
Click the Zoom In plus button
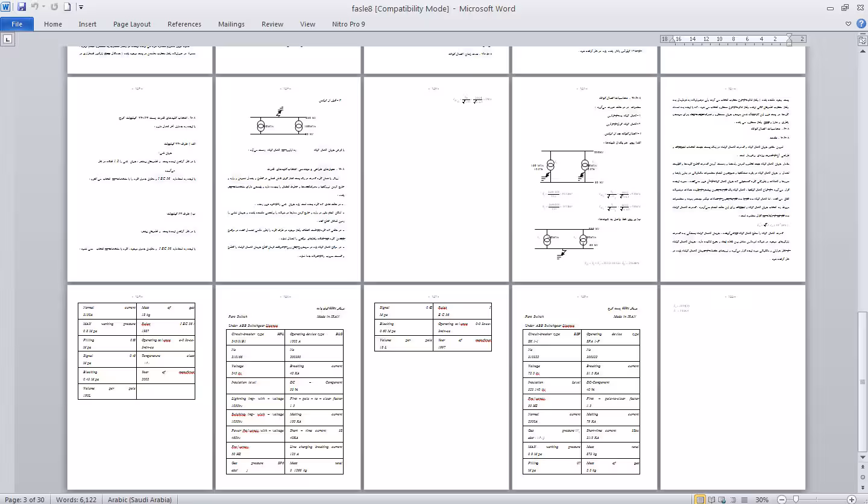click(851, 499)
